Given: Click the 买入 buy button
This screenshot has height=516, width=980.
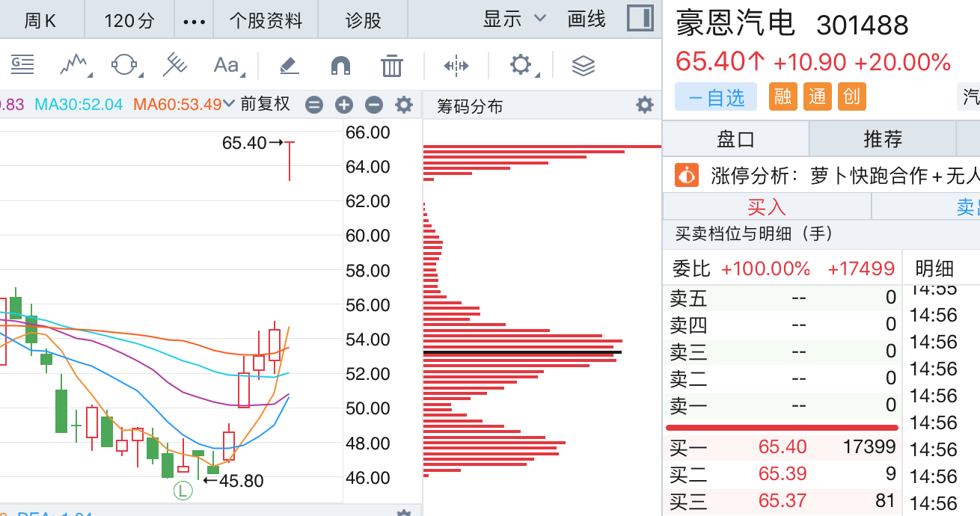Looking at the screenshot, I should (x=767, y=206).
